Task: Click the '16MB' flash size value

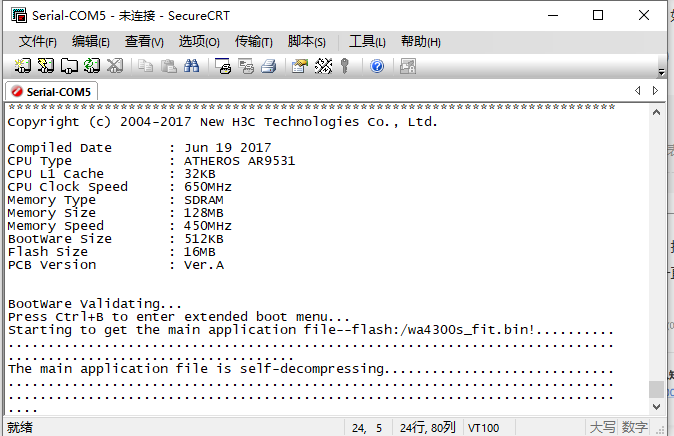Action: pos(199,252)
